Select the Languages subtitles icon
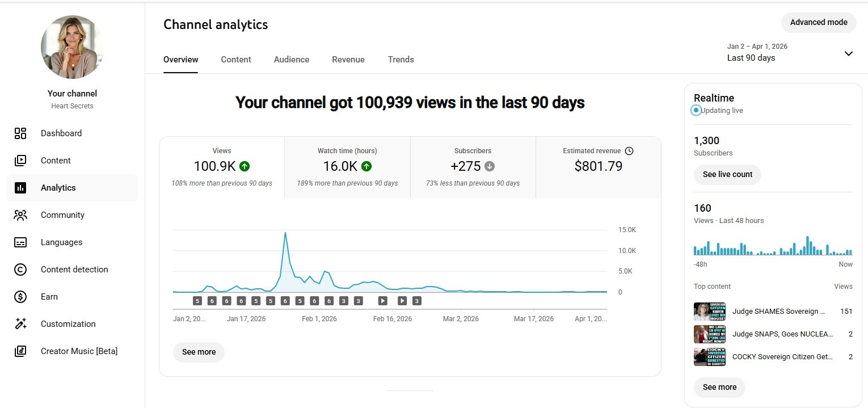Image resolution: width=868 pixels, height=408 pixels. (20, 242)
